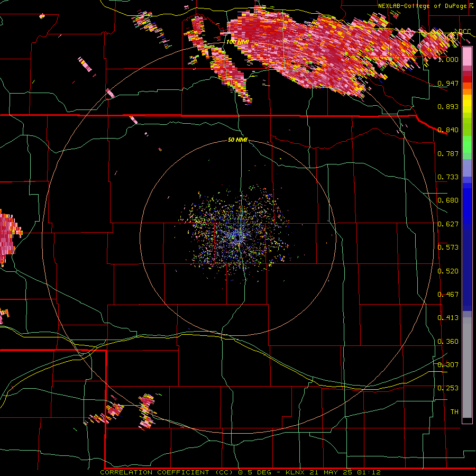This screenshot has height=476, width=476.
Task: Select the 0.627 scale value
Action: click(448, 224)
